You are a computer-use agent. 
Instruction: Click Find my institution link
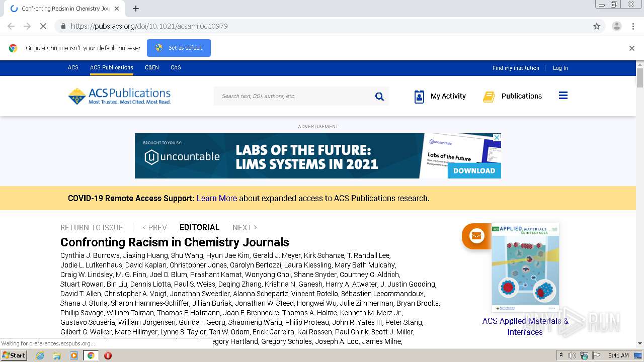[x=516, y=68]
